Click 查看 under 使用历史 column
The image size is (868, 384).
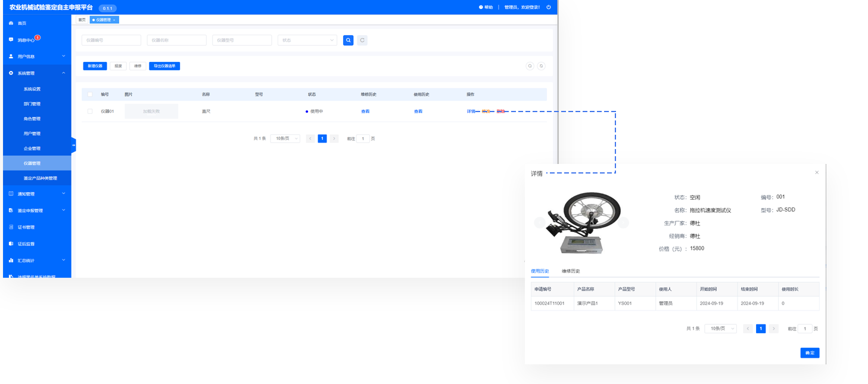pos(418,112)
